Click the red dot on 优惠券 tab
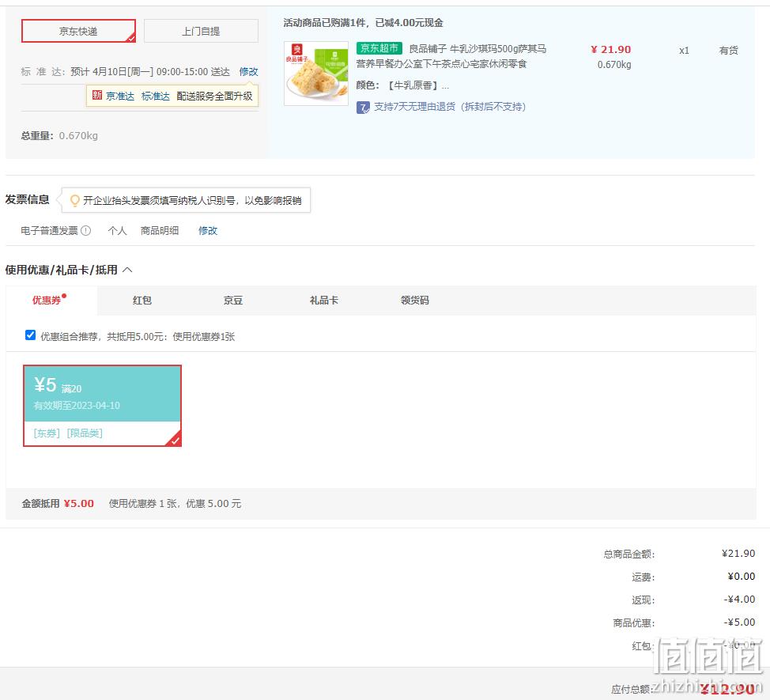The height and width of the screenshot is (700, 770). coord(64,296)
